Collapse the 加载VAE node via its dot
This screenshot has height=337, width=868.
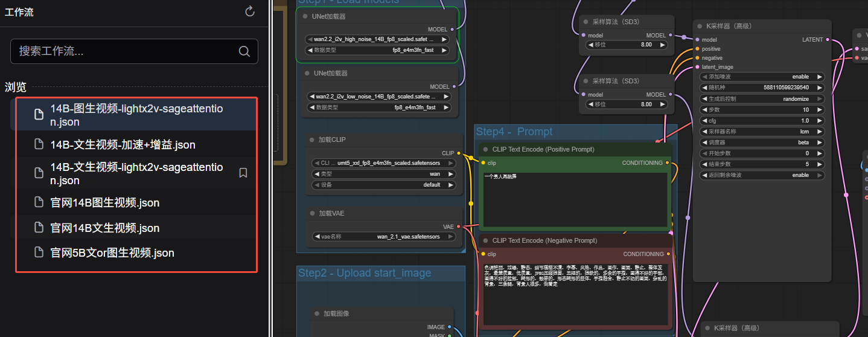pyautogui.click(x=312, y=213)
